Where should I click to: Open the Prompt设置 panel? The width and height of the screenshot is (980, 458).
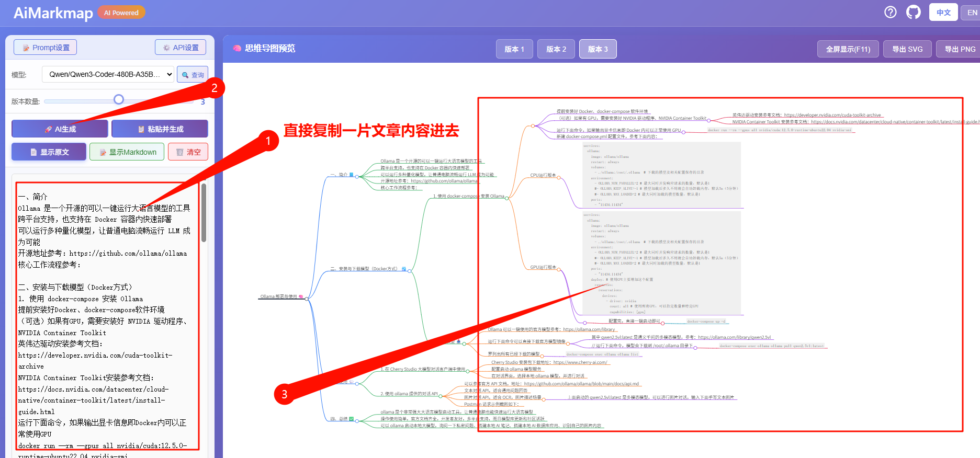click(46, 47)
